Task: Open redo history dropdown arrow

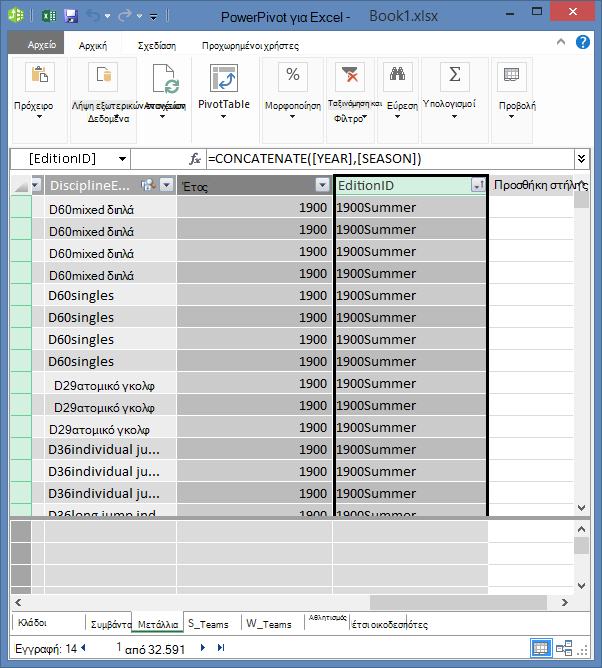Action: click(139, 16)
